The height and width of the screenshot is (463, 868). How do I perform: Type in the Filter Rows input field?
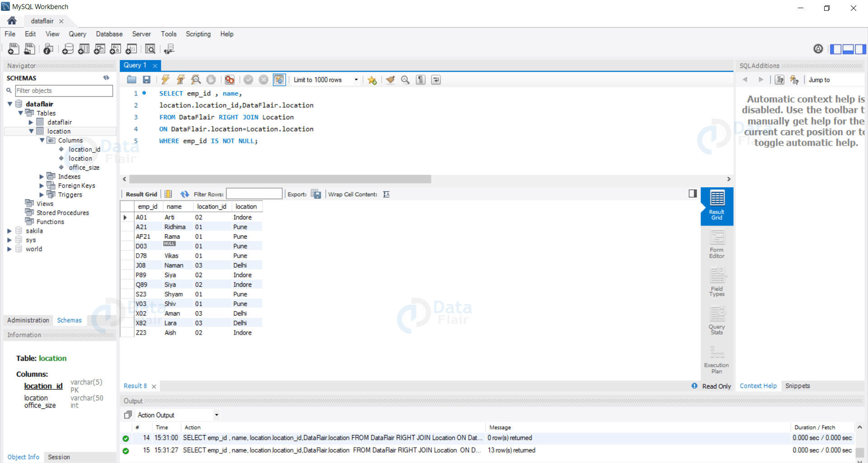(x=254, y=194)
